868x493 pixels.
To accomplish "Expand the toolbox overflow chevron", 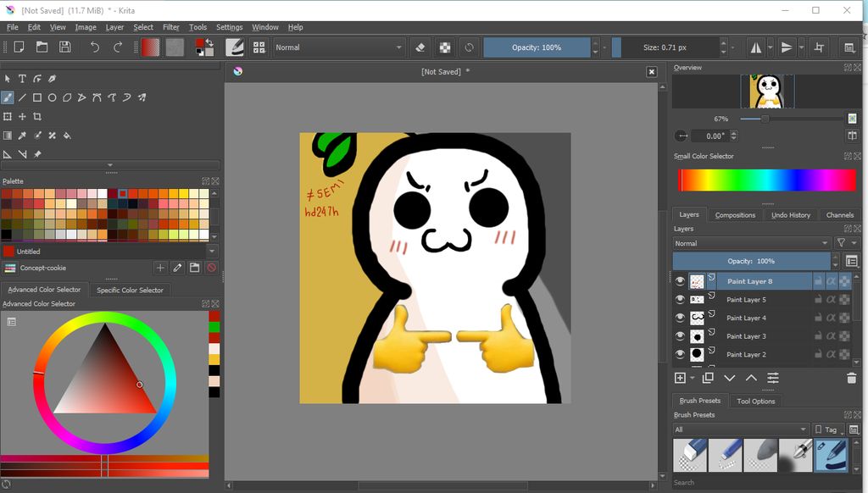I will [x=110, y=165].
